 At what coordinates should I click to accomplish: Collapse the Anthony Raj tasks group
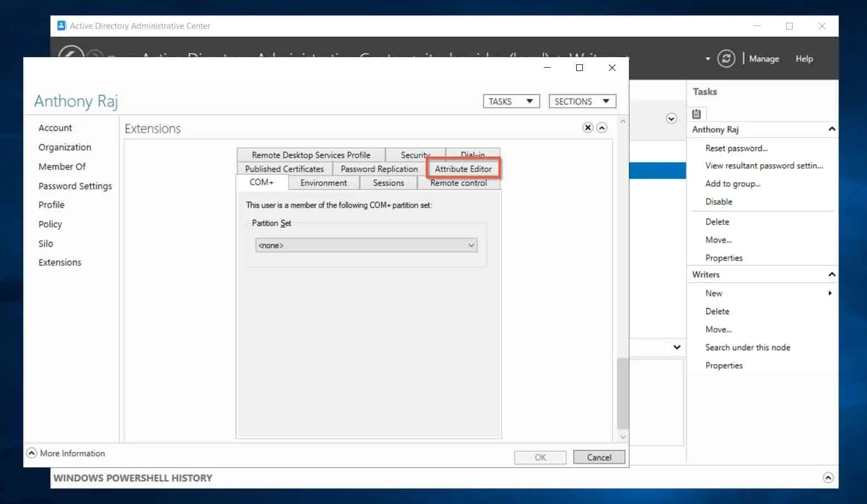click(831, 129)
